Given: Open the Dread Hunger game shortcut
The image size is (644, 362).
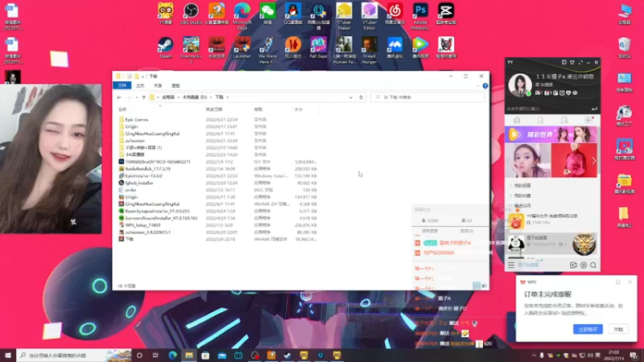Looking at the screenshot, I should coord(369,50).
